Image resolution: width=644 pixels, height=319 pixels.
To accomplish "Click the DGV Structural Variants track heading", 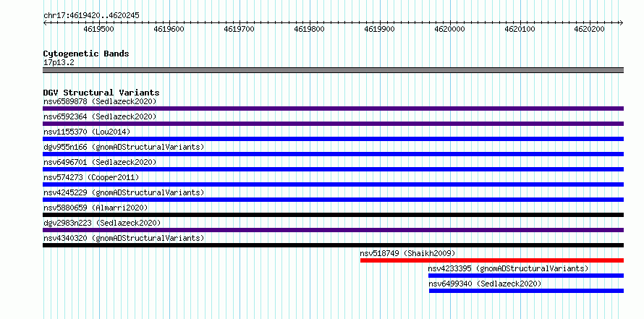I will coord(101,93).
